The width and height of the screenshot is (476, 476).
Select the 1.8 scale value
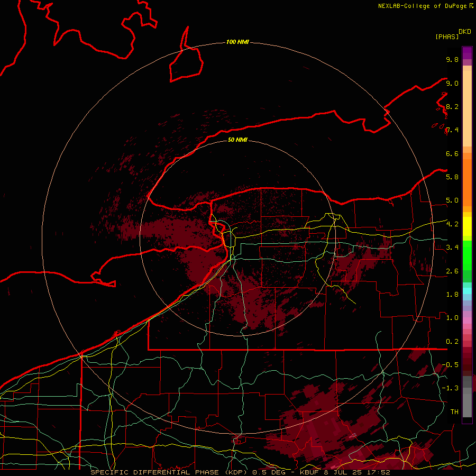pyautogui.click(x=452, y=294)
